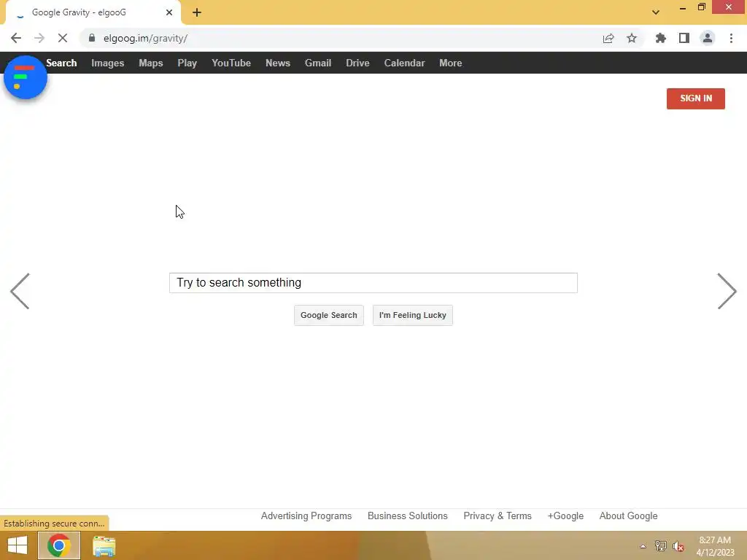Viewport: 747px width, 560px height.
Task: Share this page via share icon
Action: point(608,38)
